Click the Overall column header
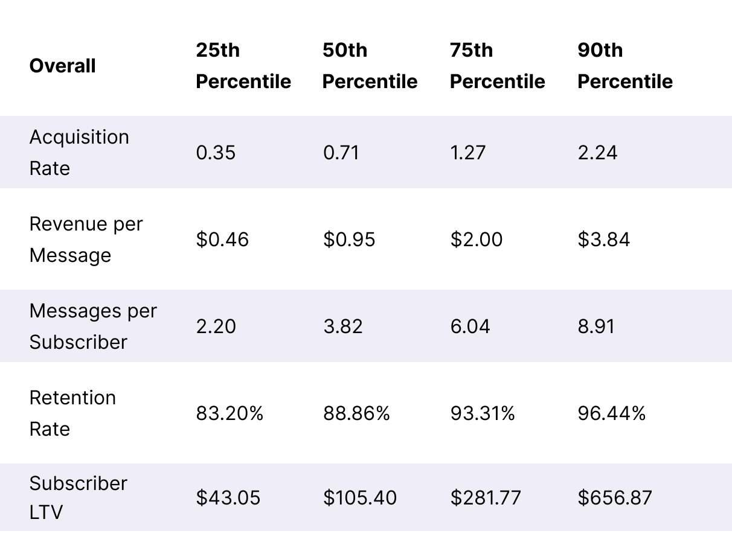 point(62,66)
